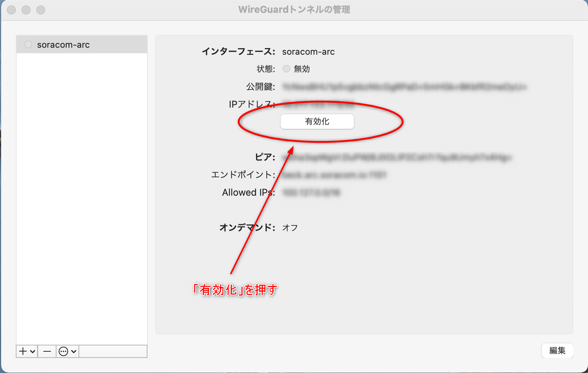The height and width of the screenshot is (373, 588).
Task: Click the blurred Allowed IPs value
Action: (x=311, y=193)
